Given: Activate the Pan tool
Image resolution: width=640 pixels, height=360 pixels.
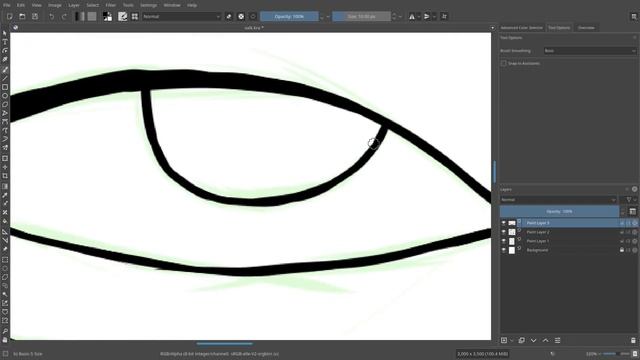Looking at the screenshot, I should click(5, 340).
